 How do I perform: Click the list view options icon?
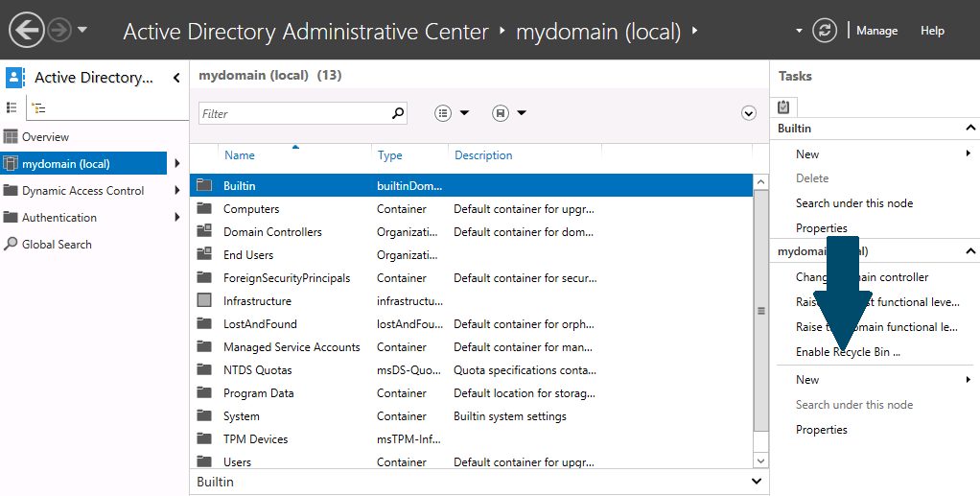click(443, 113)
